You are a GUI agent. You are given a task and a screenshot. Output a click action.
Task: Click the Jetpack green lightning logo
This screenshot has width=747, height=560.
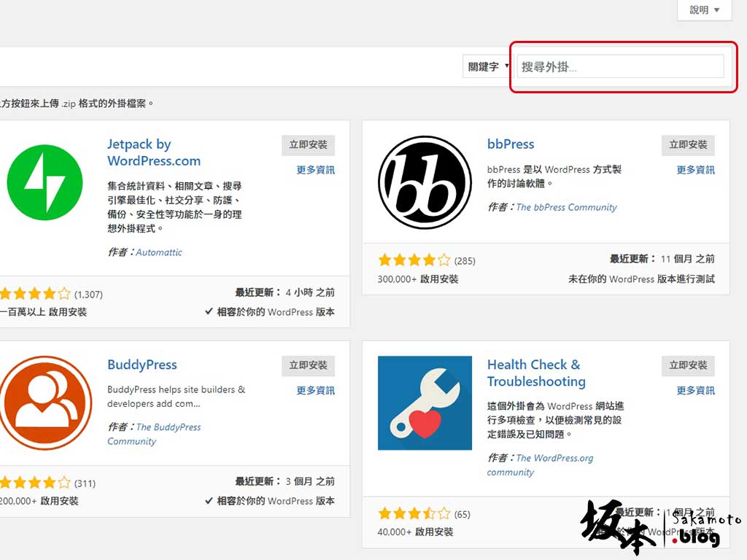pos(44,182)
